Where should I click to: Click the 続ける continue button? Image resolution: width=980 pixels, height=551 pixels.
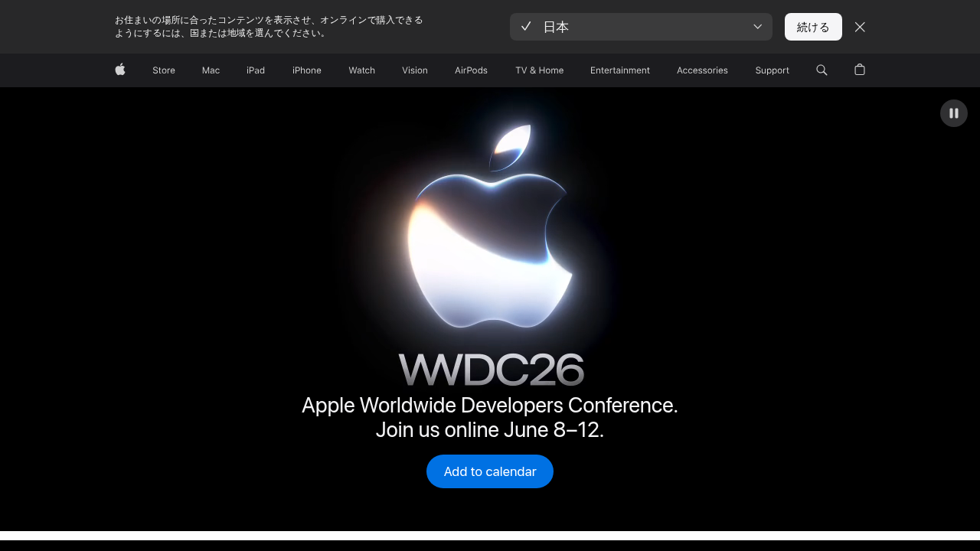(813, 27)
